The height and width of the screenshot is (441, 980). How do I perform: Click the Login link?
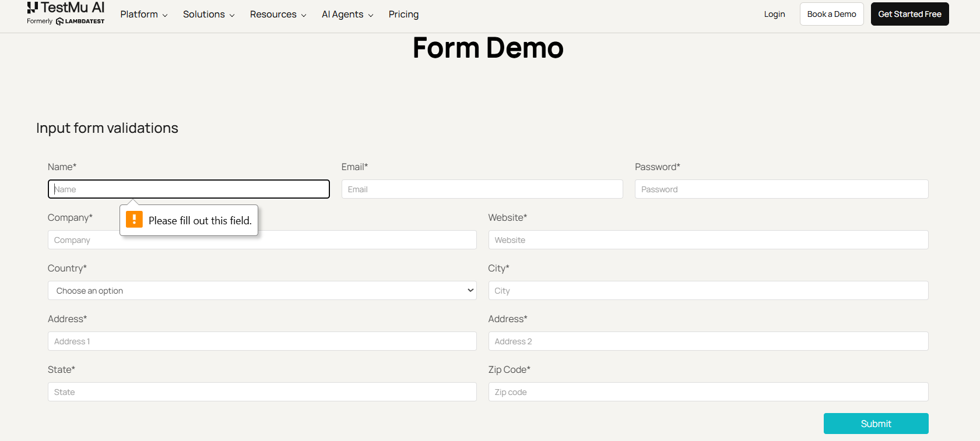tap(774, 15)
